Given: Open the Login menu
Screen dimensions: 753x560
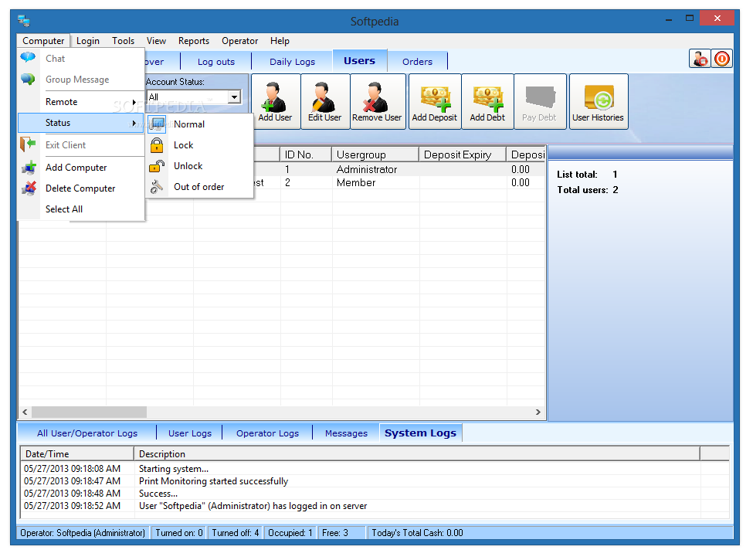Looking at the screenshot, I should (88, 41).
